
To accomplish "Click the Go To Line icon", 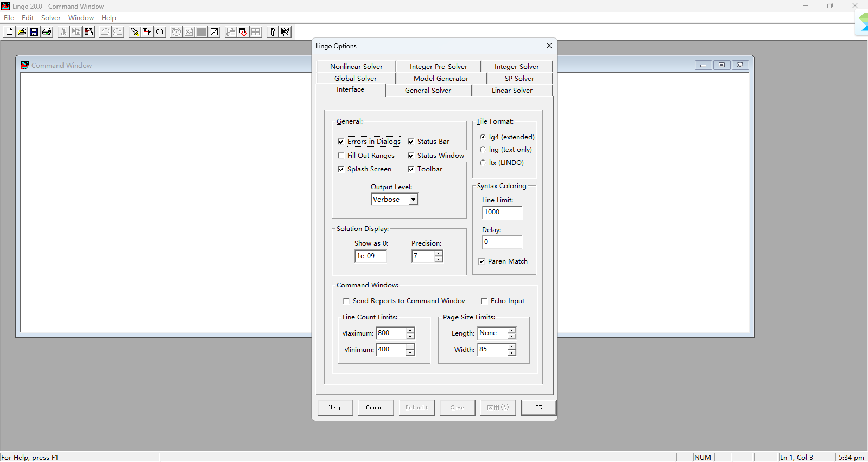I will click(x=147, y=32).
